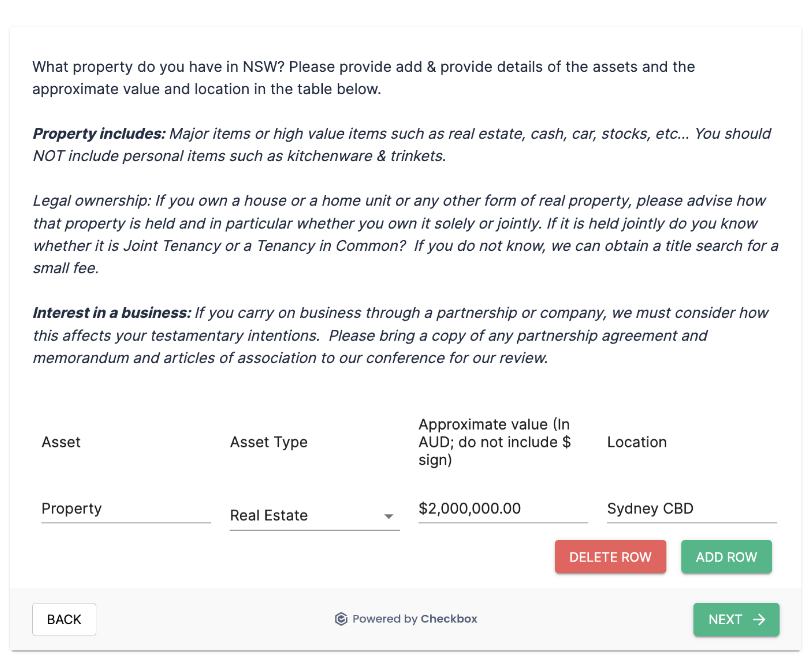The height and width of the screenshot is (668, 812).
Task: Click the Asset field containing Property
Action: coord(126,509)
